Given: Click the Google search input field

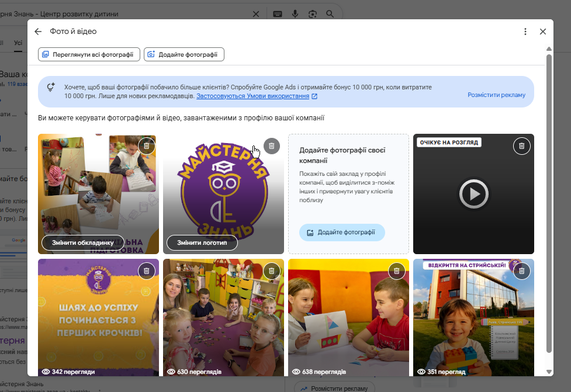Looking at the screenshot, I should [124, 14].
